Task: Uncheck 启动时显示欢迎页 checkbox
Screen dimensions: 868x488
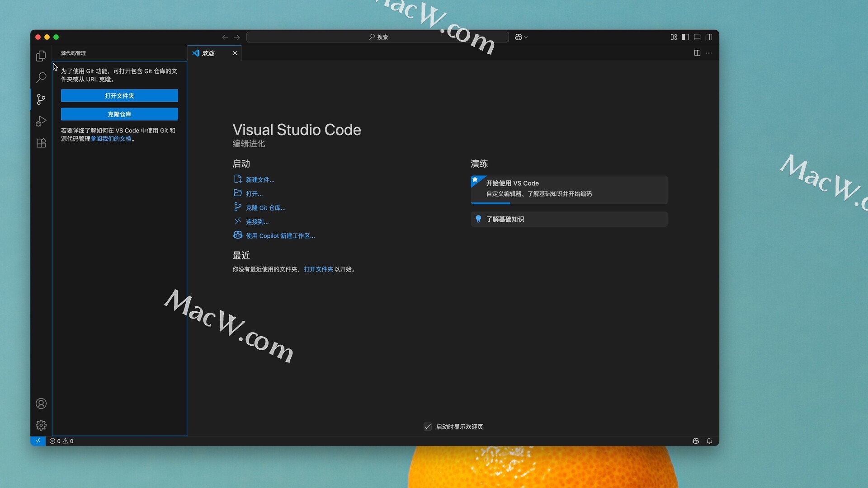Action: point(428,427)
